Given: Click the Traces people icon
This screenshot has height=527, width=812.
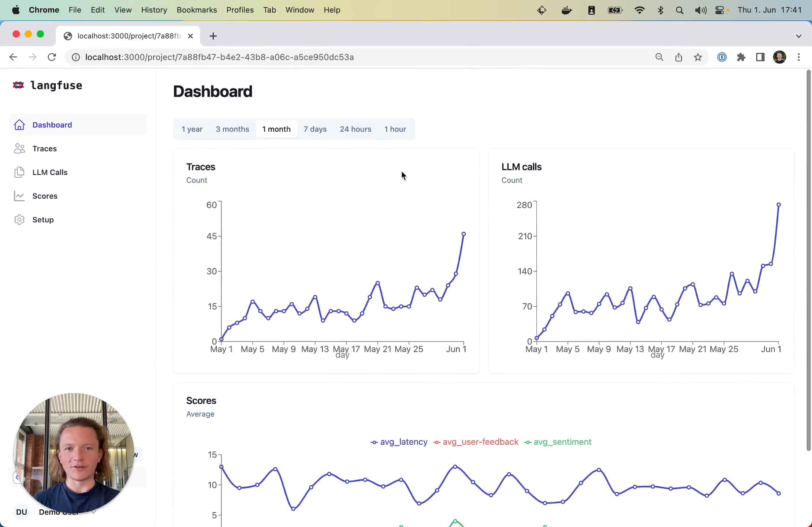Looking at the screenshot, I should [x=19, y=149].
